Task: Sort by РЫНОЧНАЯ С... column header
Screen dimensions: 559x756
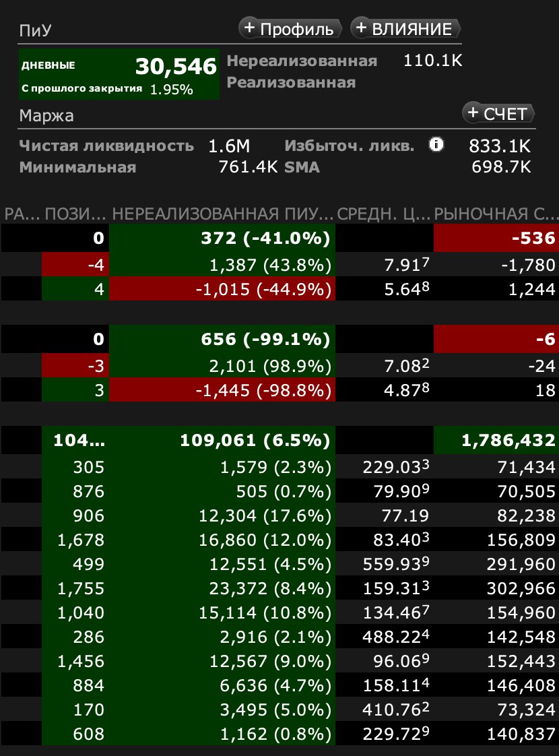Action: pyautogui.click(x=496, y=214)
